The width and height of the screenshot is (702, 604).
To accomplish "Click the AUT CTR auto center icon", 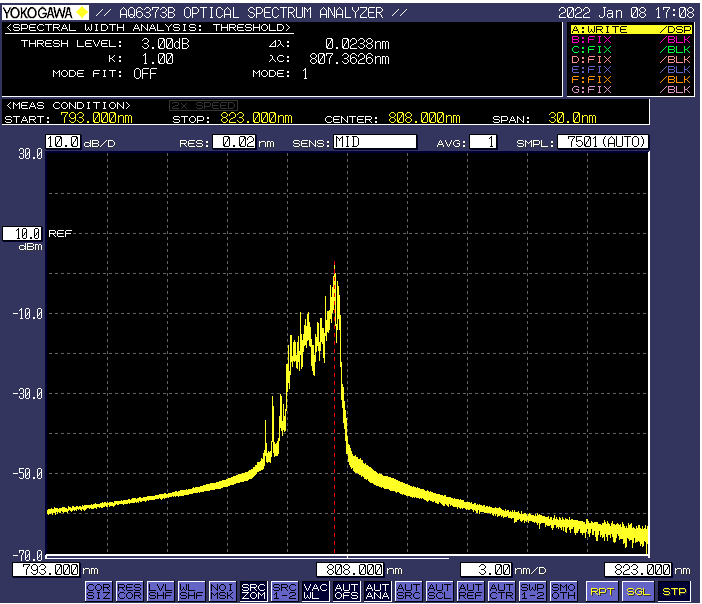I will coord(501,591).
